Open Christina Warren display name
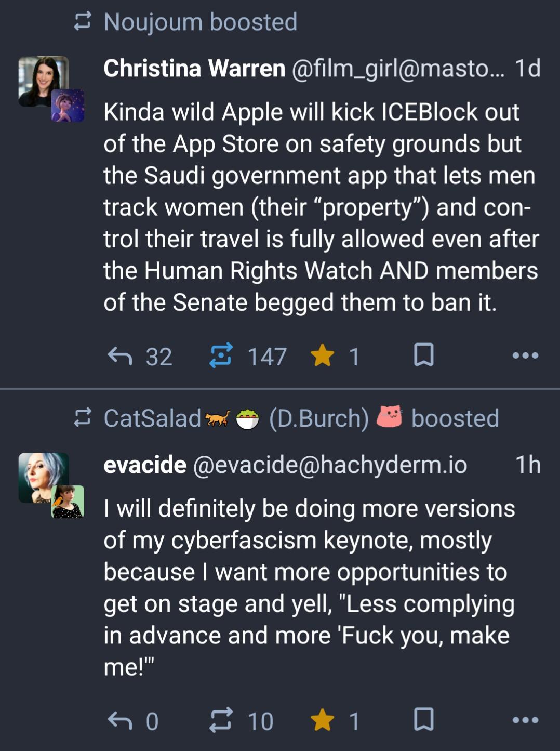This screenshot has height=751, width=560. pos(194,69)
